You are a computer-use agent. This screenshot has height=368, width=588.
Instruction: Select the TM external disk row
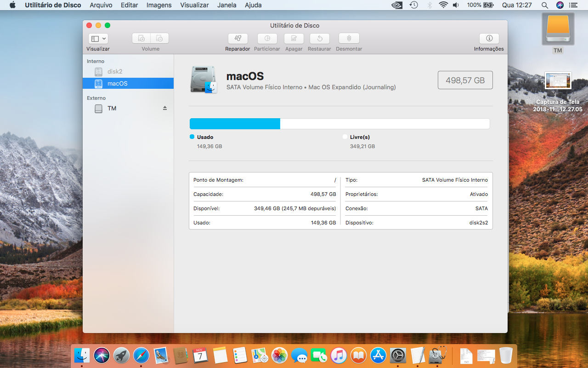tap(128, 109)
